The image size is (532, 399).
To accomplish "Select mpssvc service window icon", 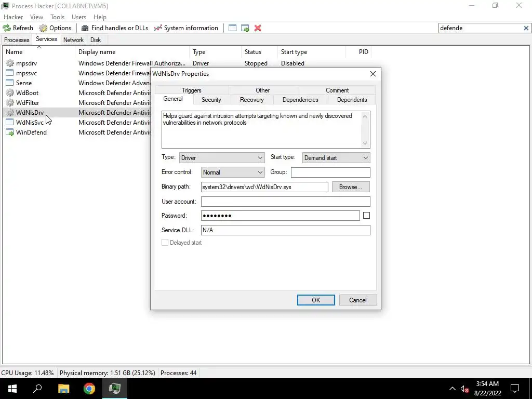I will [10, 73].
